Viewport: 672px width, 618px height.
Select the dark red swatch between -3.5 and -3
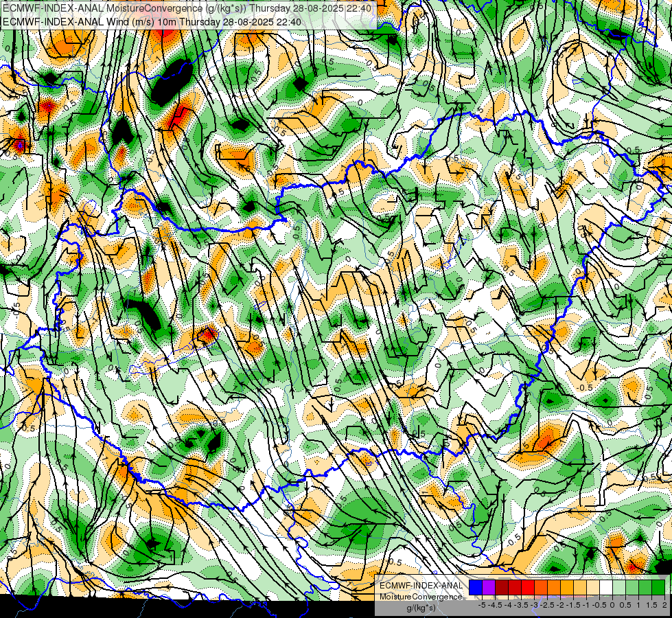tap(515, 588)
